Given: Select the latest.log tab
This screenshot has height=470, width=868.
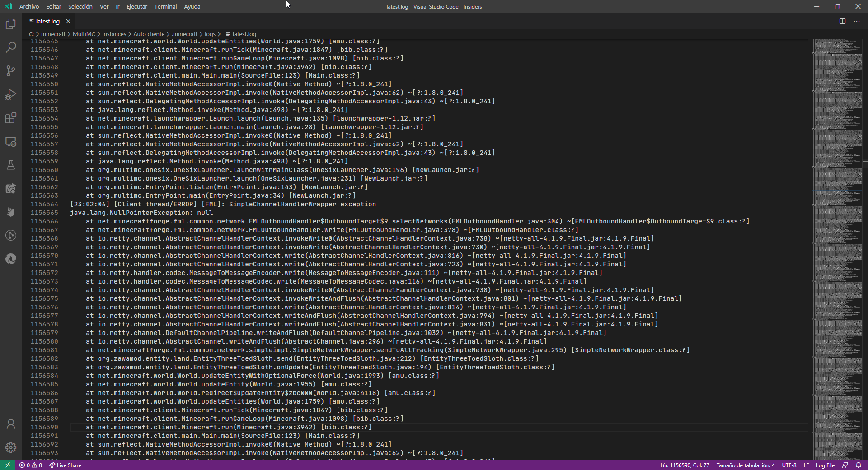Looking at the screenshot, I should pos(47,21).
